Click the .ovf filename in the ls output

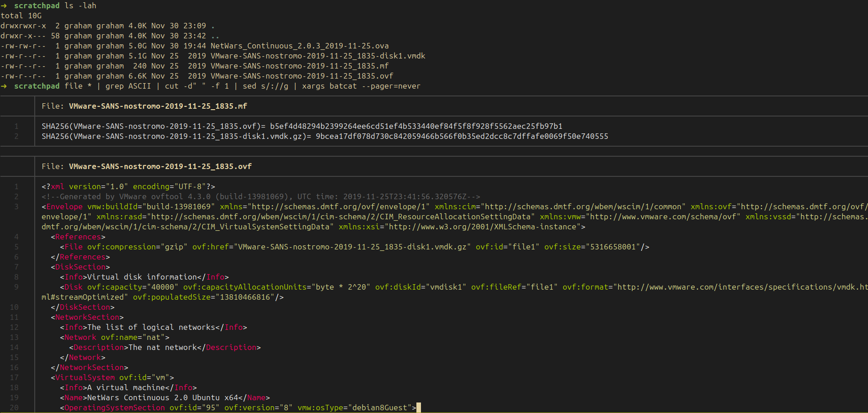(302, 76)
